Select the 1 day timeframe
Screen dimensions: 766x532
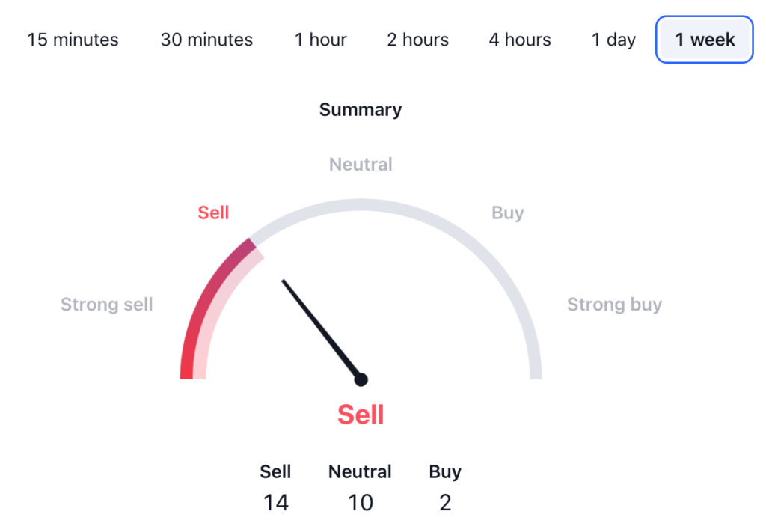(613, 40)
